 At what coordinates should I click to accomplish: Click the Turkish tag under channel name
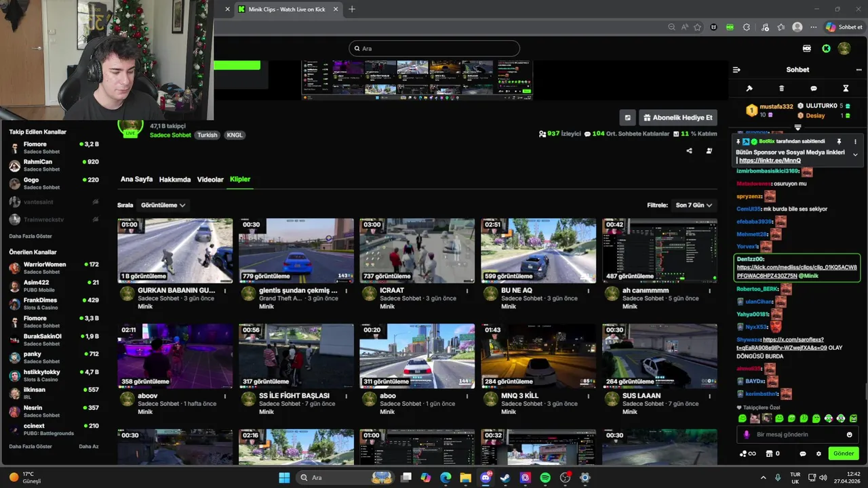pyautogui.click(x=208, y=135)
